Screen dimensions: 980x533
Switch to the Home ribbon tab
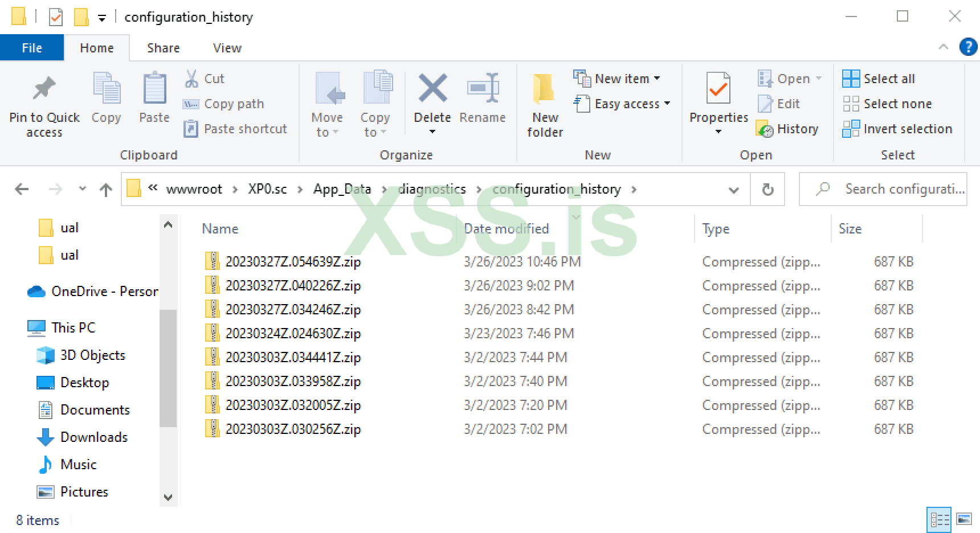pos(97,48)
